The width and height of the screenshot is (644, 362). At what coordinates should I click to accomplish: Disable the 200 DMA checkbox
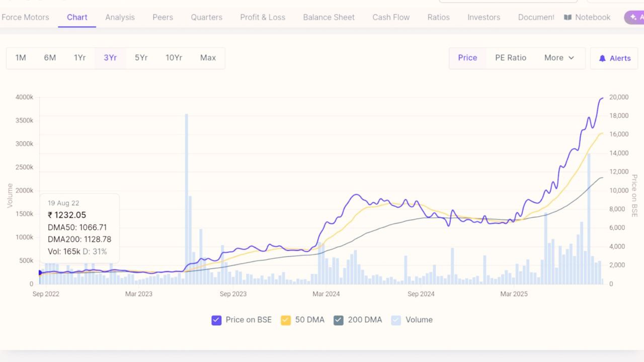click(x=339, y=320)
